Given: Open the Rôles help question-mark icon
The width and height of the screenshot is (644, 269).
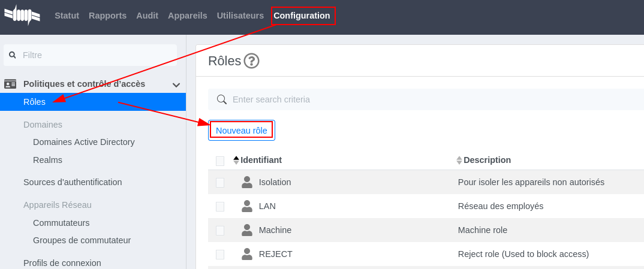Looking at the screenshot, I should [x=251, y=62].
